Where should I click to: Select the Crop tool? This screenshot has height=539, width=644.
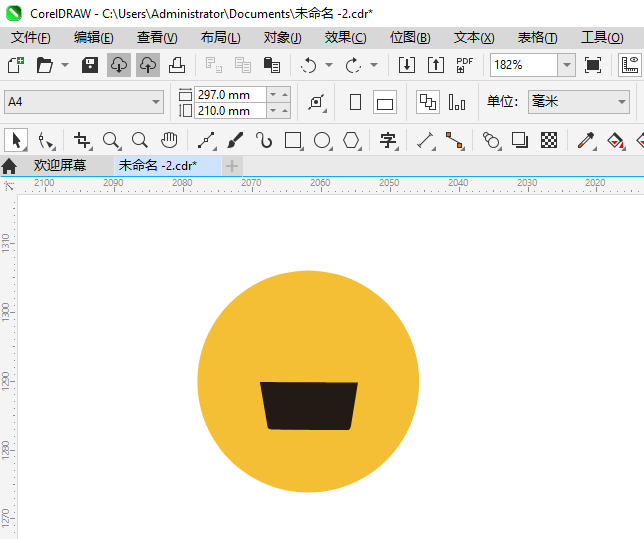click(x=83, y=141)
